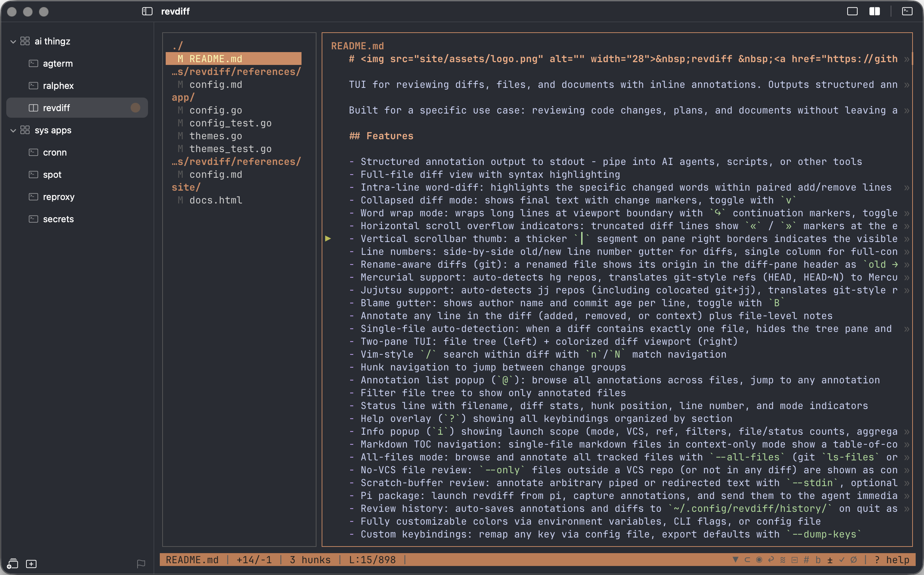
Task: Click the README.md filename in status bar
Action: click(192, 559)
